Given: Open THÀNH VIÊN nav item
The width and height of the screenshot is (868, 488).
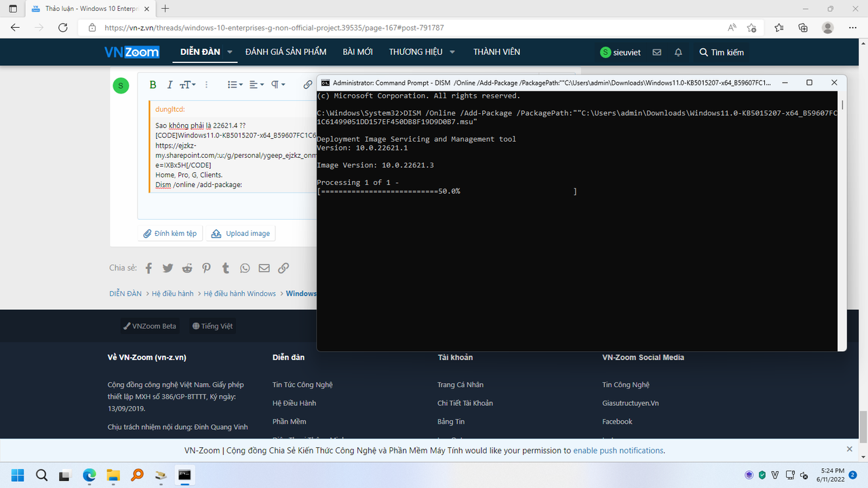Looking at the screenshot, I should 497,52.
